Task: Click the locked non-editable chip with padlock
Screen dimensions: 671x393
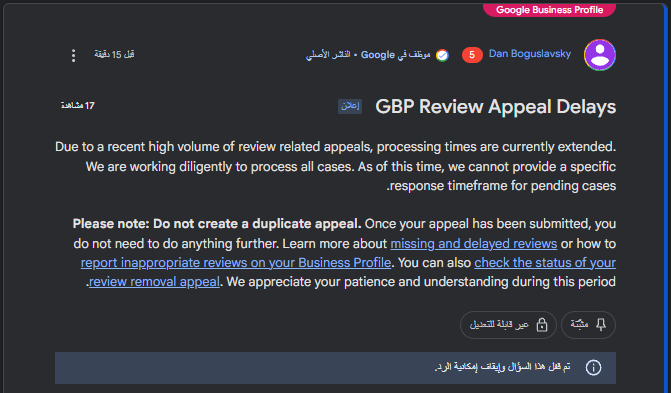Action: click(508, 325)
